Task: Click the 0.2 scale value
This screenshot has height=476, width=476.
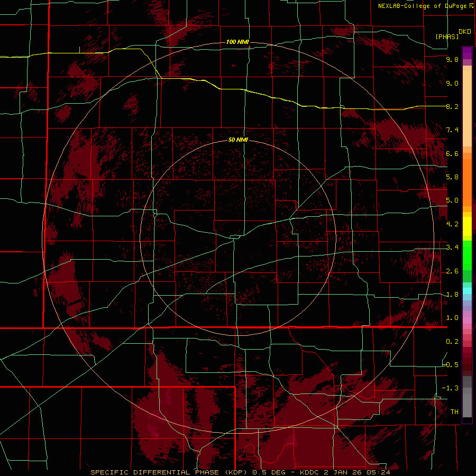Action: pos(452,342)
